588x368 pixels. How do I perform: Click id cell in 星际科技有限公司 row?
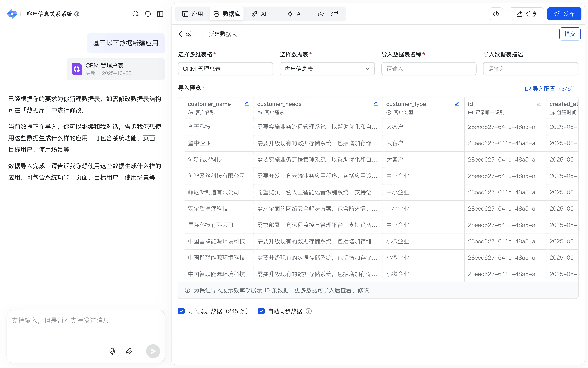click(x=505, y=225)
